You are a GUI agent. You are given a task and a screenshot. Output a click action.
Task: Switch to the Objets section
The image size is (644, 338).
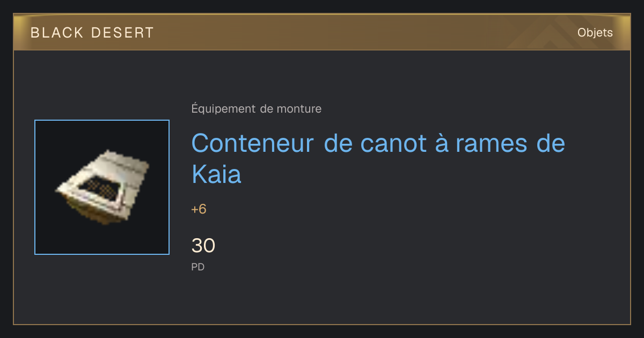click(595, 33)
